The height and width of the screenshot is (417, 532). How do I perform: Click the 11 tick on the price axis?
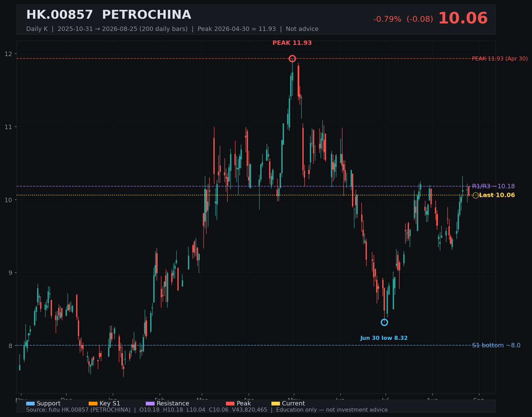[8, 127]
